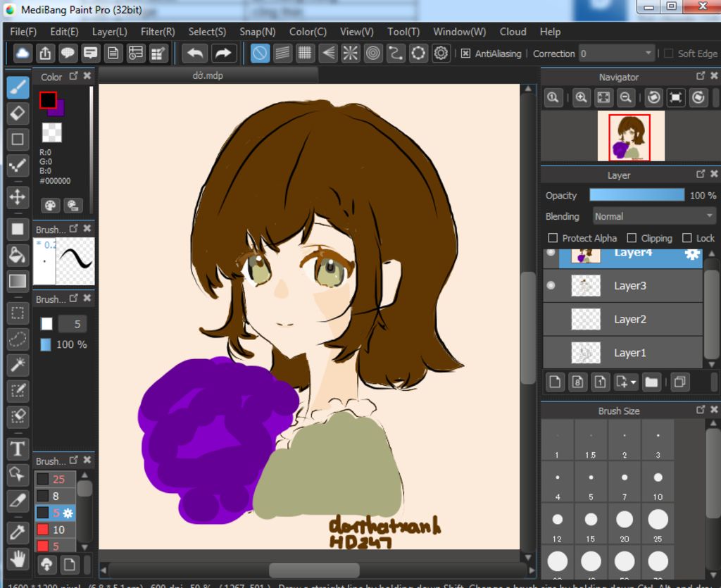Open the Layer(L) menu

point(109,32)
